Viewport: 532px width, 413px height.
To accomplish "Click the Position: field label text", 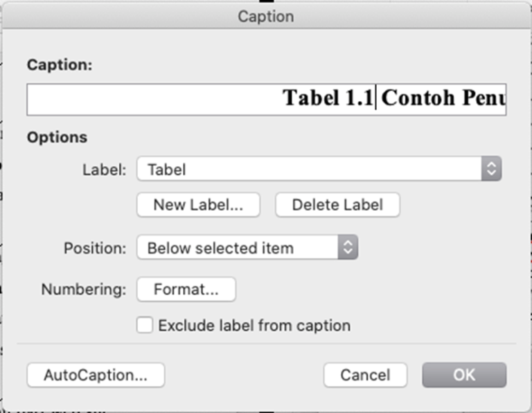I will click(x=95, y=248).
